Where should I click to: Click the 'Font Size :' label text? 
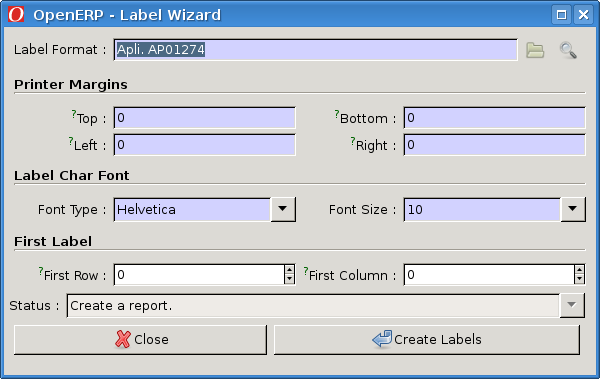point(362,210)
